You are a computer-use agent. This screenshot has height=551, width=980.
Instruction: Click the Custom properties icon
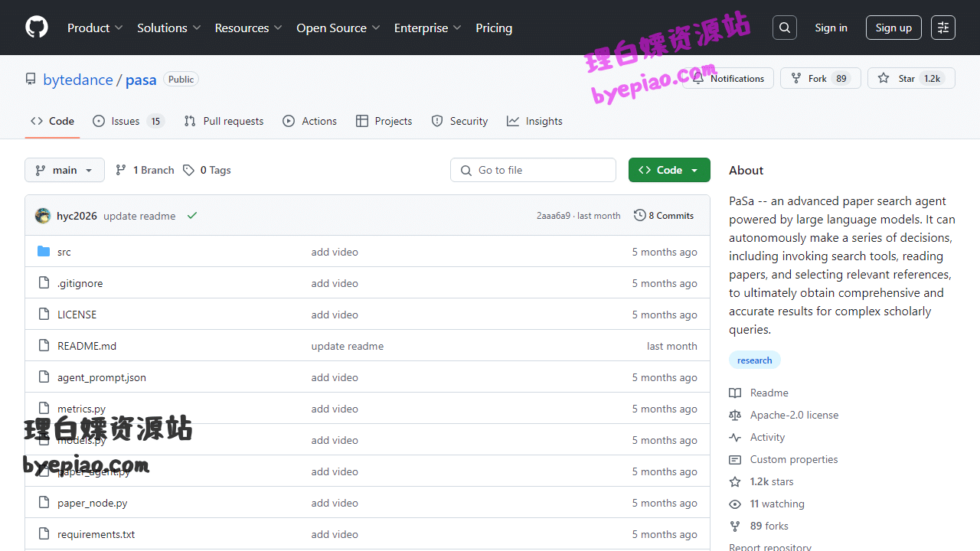[735, 459]
